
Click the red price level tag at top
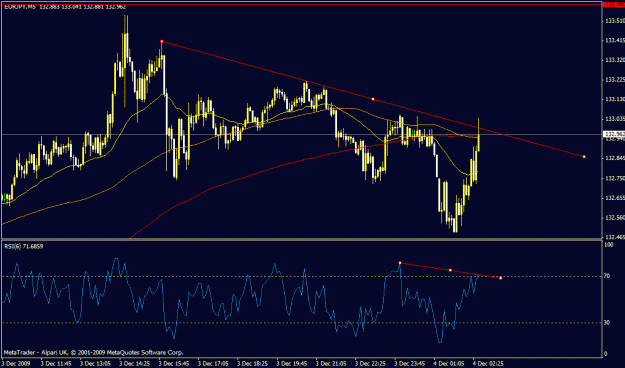(x=614, y=4)
